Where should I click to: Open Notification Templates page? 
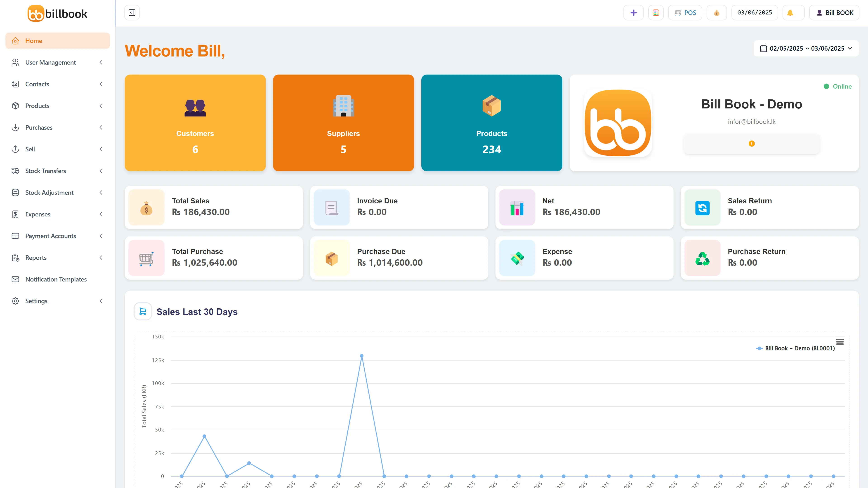(56, 279)
